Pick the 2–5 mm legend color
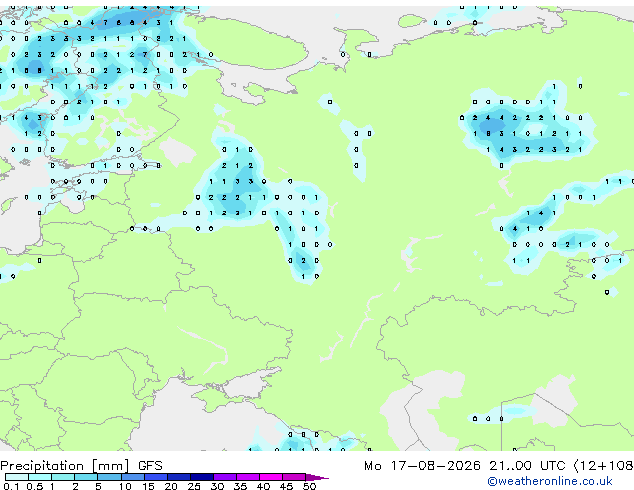 coord(86,477)
